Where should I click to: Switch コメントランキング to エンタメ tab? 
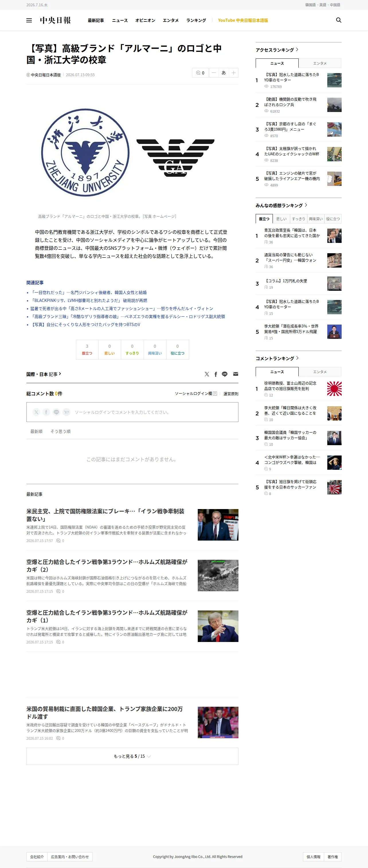(x=320, y=372)
